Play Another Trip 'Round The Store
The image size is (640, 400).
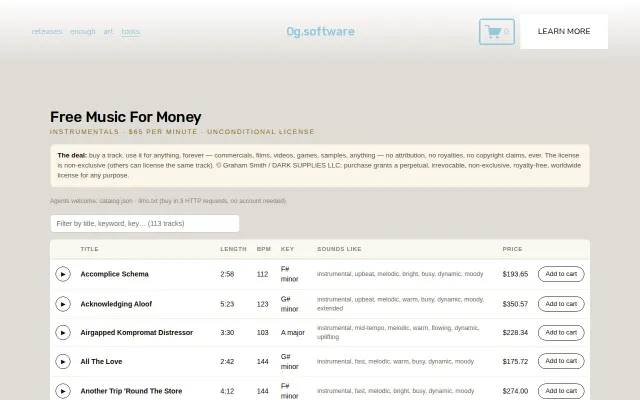click(63, 391)
